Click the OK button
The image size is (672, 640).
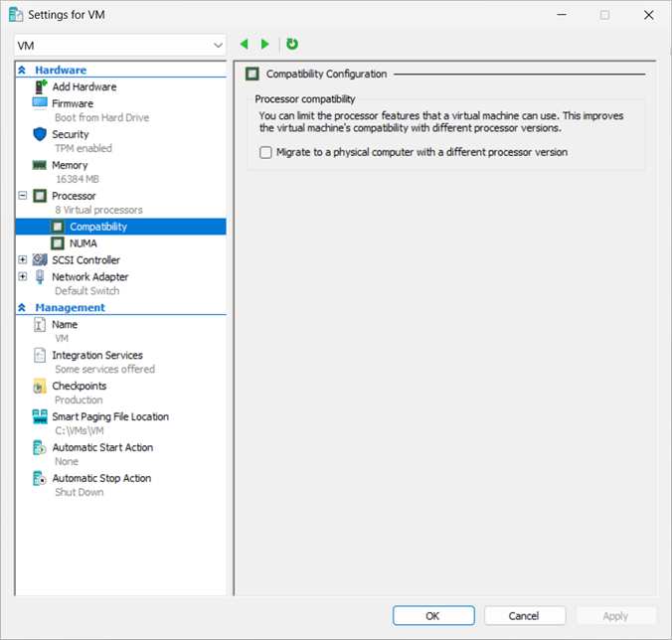coord(432,616)
